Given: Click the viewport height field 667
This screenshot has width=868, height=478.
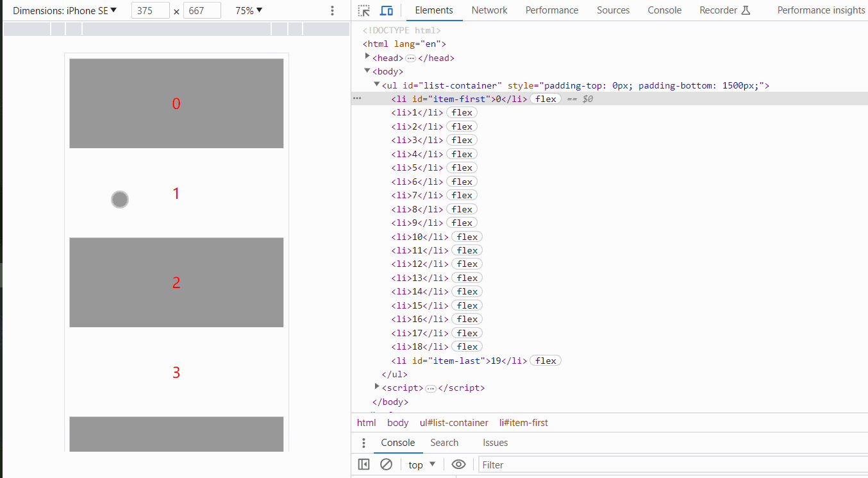Looking at the screenshot, I should 202,10.
